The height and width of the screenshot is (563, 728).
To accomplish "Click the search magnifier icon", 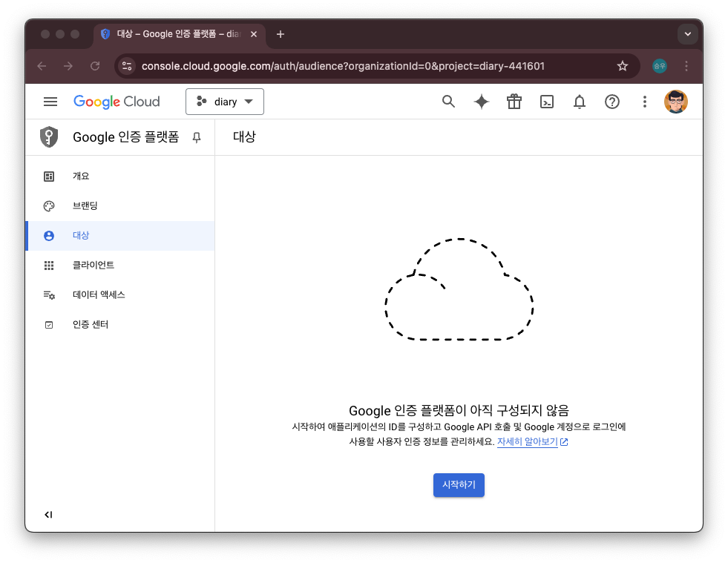I will [x=448, y=102].
